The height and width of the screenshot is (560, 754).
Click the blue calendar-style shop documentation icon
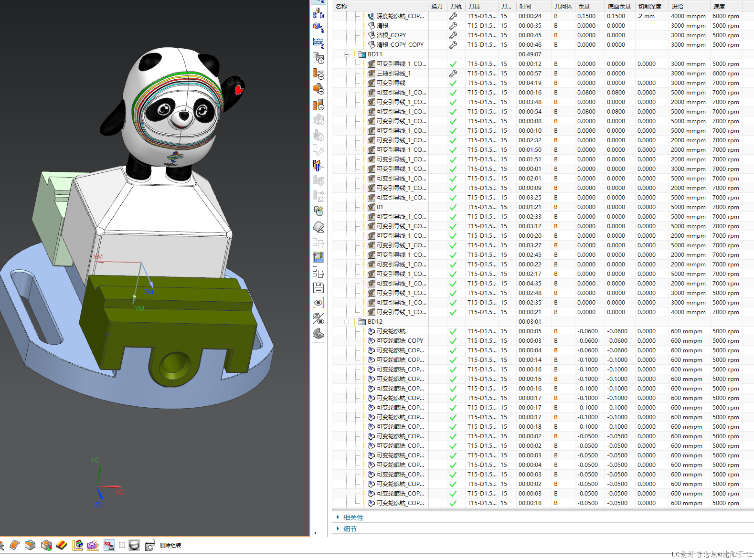tap(319, 257)
